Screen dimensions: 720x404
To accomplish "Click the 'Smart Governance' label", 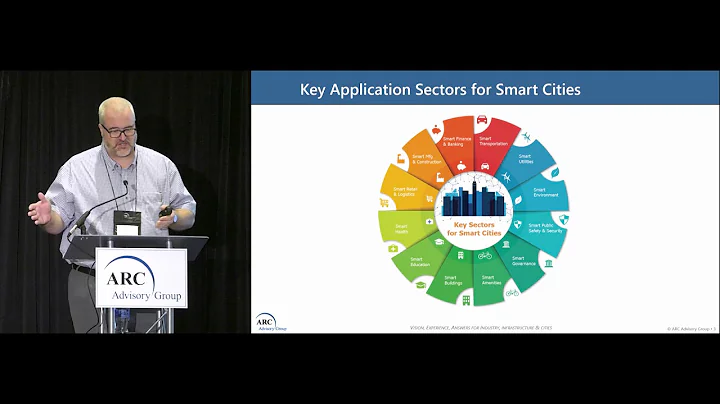I will [x=524, y=261].
